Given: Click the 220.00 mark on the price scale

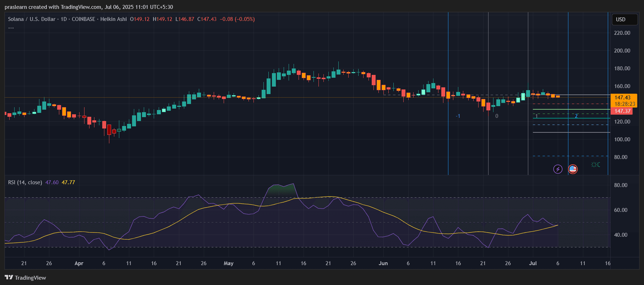Looking at the screenshot, I should pyautogui.click(x=622, y=33).
